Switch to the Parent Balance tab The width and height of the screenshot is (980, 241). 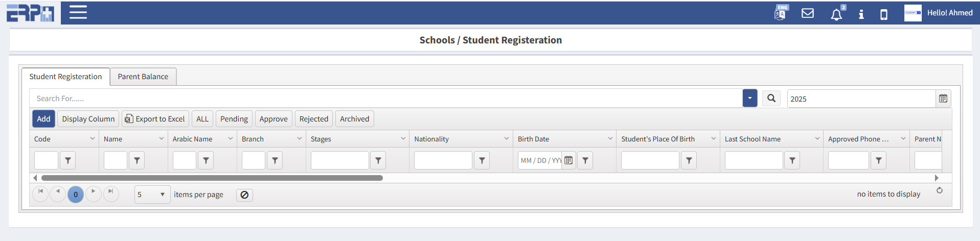(x=143, y=77)
